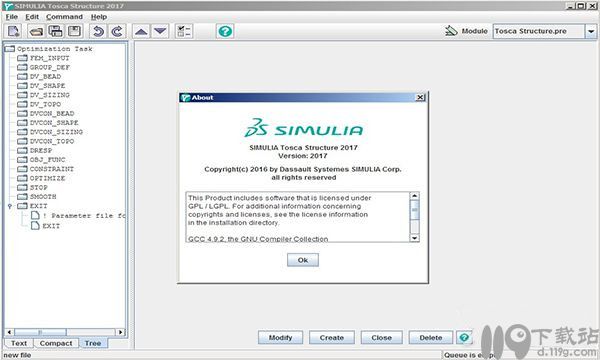
Task: Select the DV_SHAPE folder icon
Action: point(23,85)
